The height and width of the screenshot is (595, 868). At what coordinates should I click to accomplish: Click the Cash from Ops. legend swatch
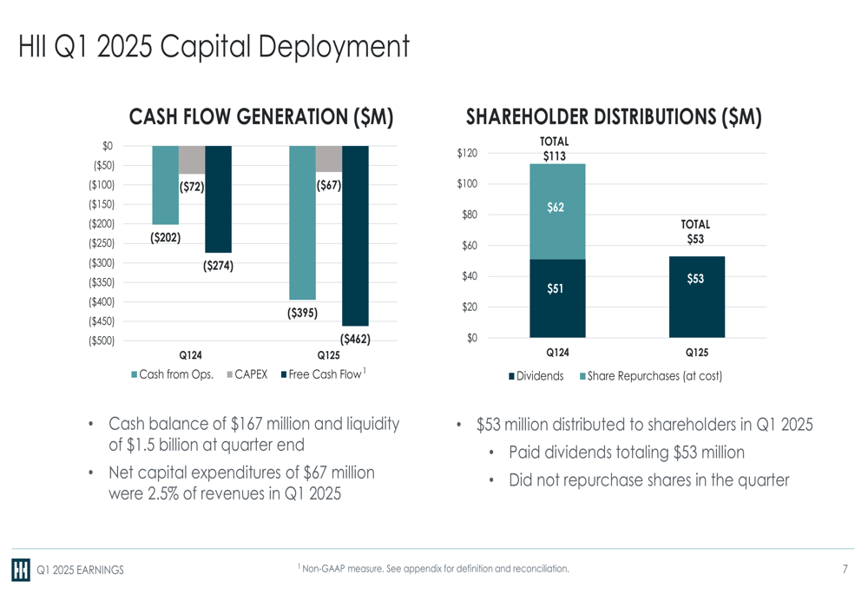pos(134,375)
